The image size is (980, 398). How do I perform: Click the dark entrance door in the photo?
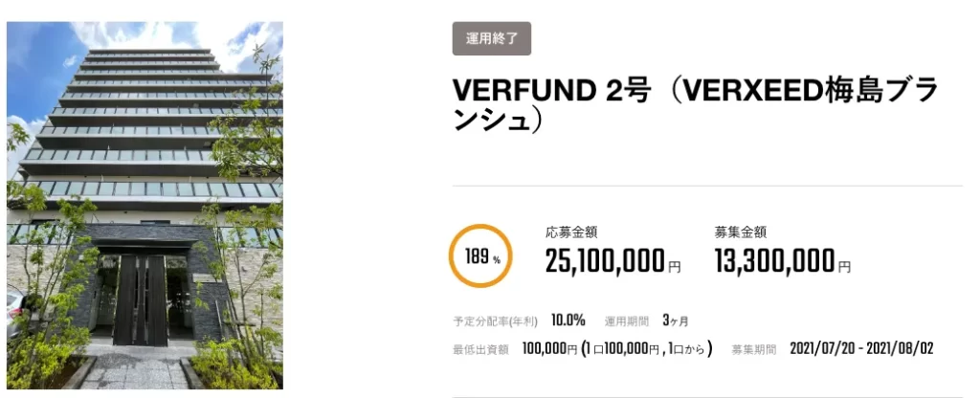(x=140, y=298)
